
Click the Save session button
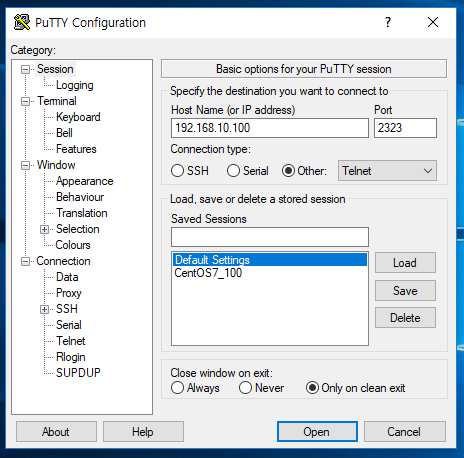point(405,291)
